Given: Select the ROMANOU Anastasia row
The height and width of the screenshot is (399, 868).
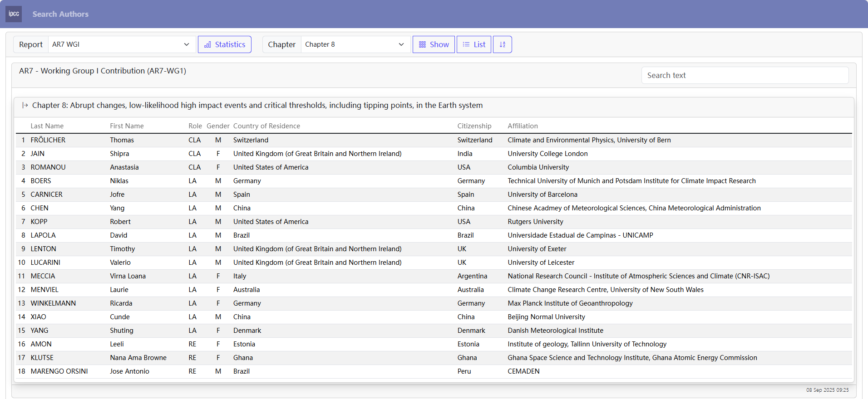Looking at the screenshot, I should (x=48, y=167).
